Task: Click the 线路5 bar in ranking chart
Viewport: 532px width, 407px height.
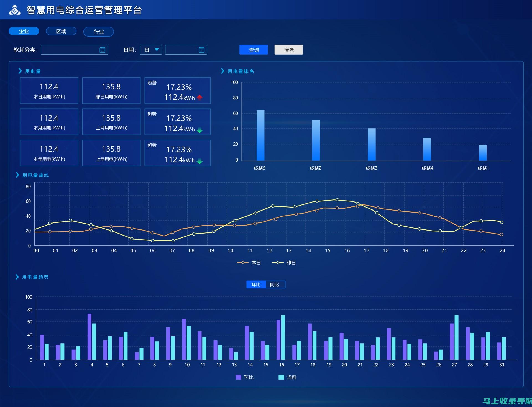Action: [x=260, y=135]
